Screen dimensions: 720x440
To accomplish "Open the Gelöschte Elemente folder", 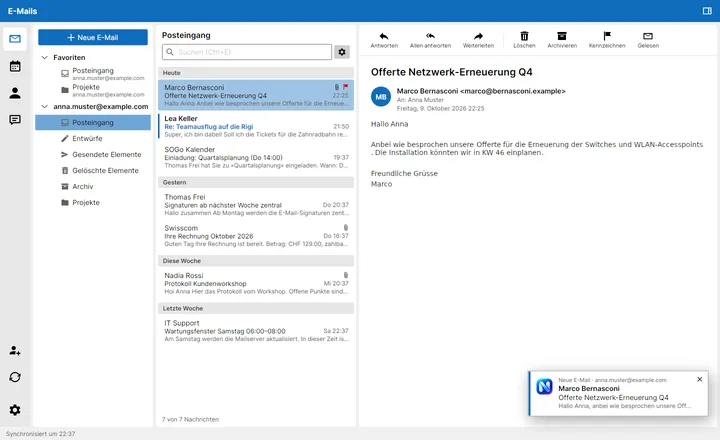I will point(93,170).
